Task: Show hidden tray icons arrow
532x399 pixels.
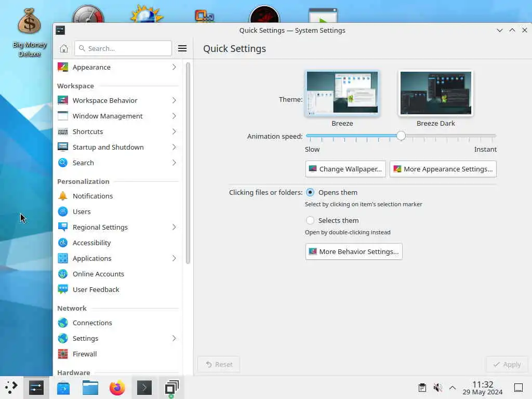Action: [453, 388]
